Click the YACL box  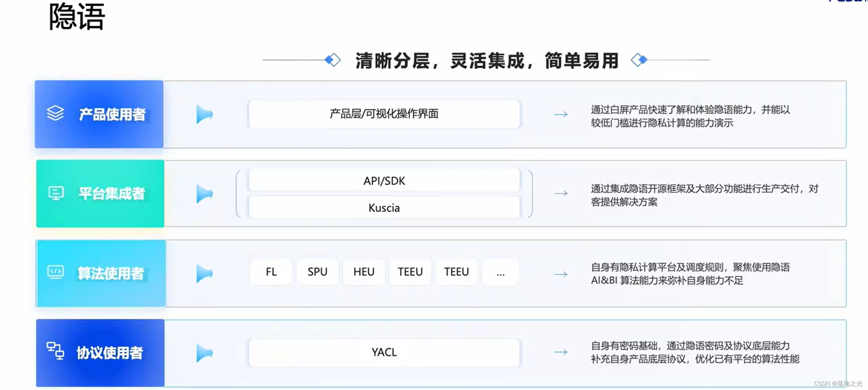point(384,352)
